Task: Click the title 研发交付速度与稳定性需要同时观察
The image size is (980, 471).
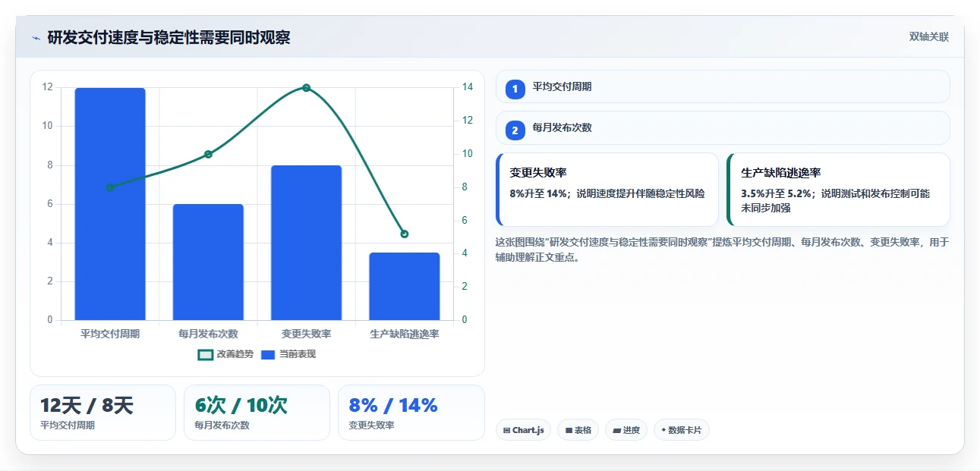Action: point(169,38)
